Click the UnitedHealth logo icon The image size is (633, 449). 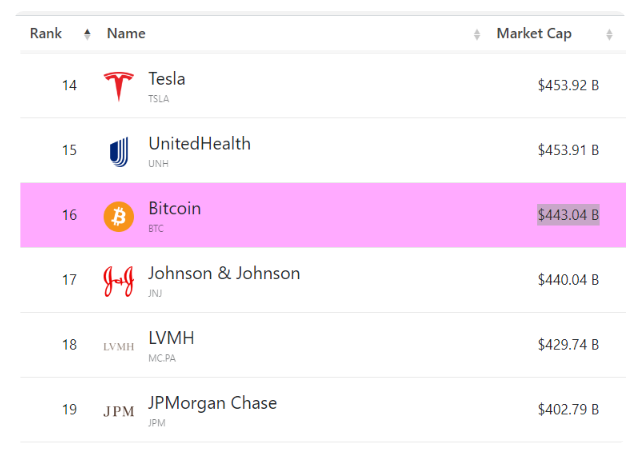(118, 151)
